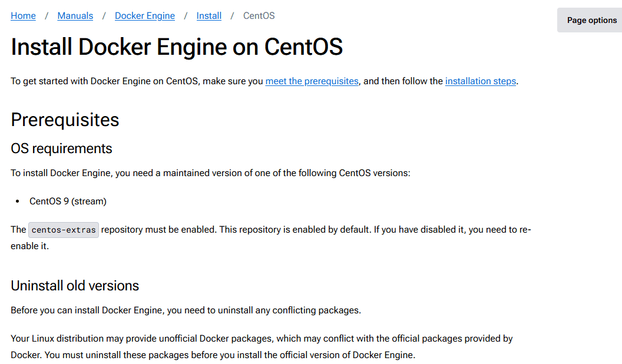
Task: Click the bullet before CentOS 9 (stream)
Action: click(18, 201)
